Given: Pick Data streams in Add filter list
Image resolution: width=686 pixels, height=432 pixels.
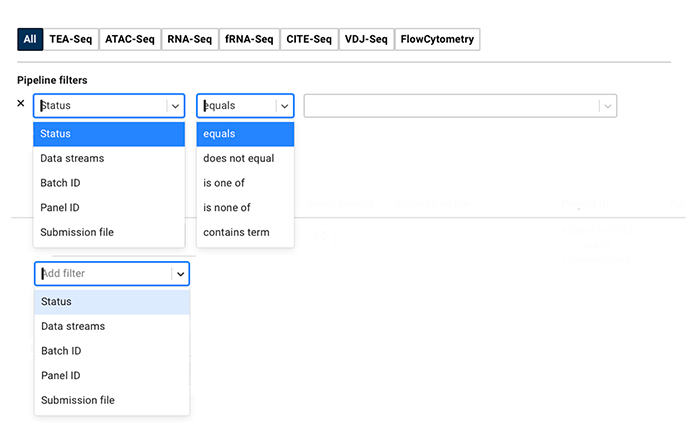Looking at the screenshot, I should click(72, 326).
